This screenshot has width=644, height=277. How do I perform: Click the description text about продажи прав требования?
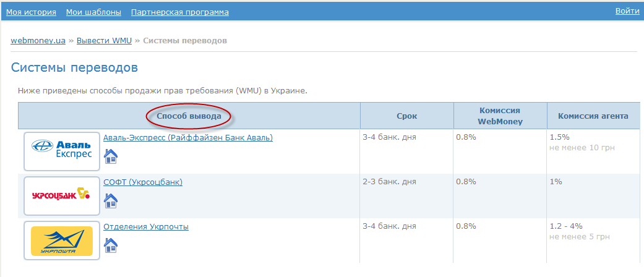click(163, 91)
